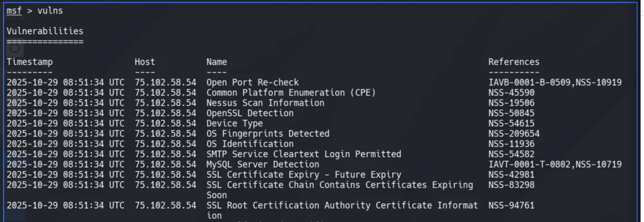Click host IP in MySQL Server Detection row

165,164
